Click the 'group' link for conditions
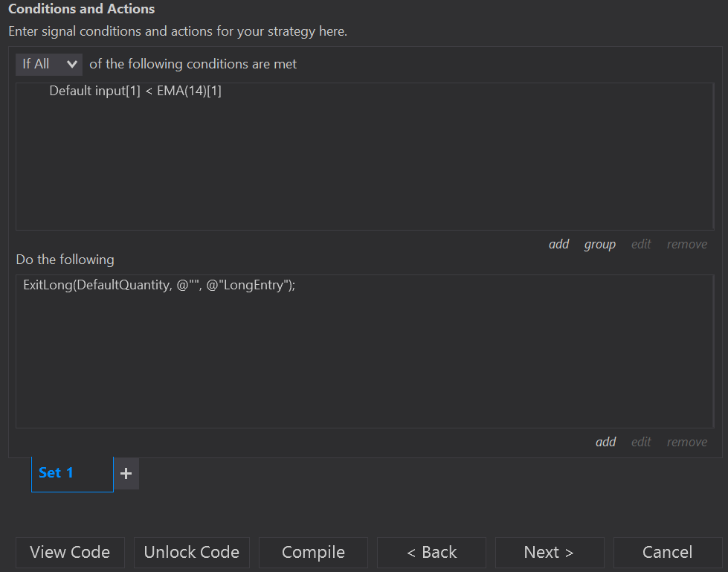The image size is (728, 572). 599,244
